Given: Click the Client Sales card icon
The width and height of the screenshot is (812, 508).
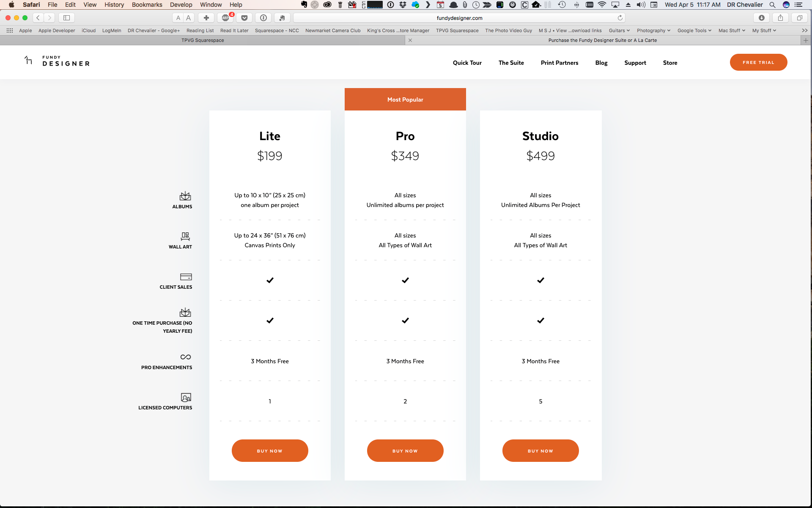Looking at the screenshot, I should coord(186,277).
